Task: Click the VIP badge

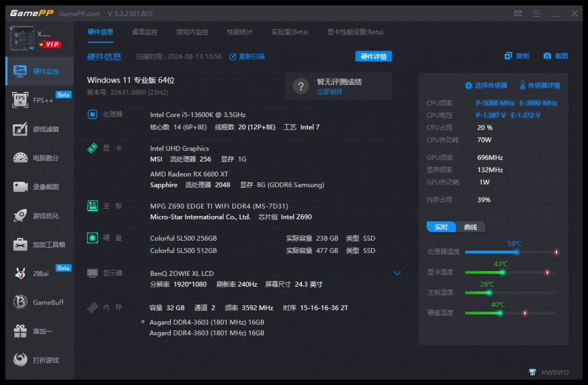Action: click(49, 44)
